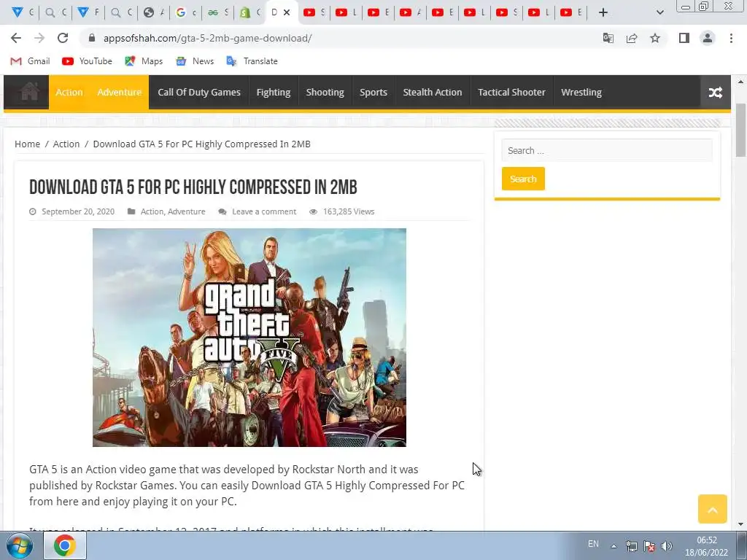Click the Leave a comment link

(264, 211)
